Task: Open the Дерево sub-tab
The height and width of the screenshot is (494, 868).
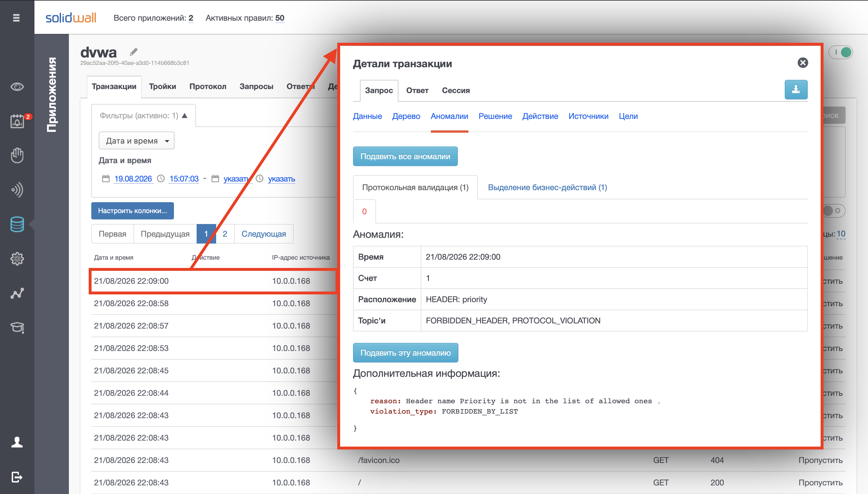Action: [x=406, y=116]
